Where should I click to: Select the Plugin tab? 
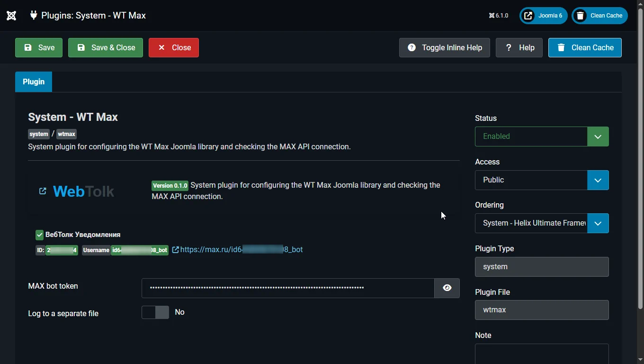pos(34,82)
